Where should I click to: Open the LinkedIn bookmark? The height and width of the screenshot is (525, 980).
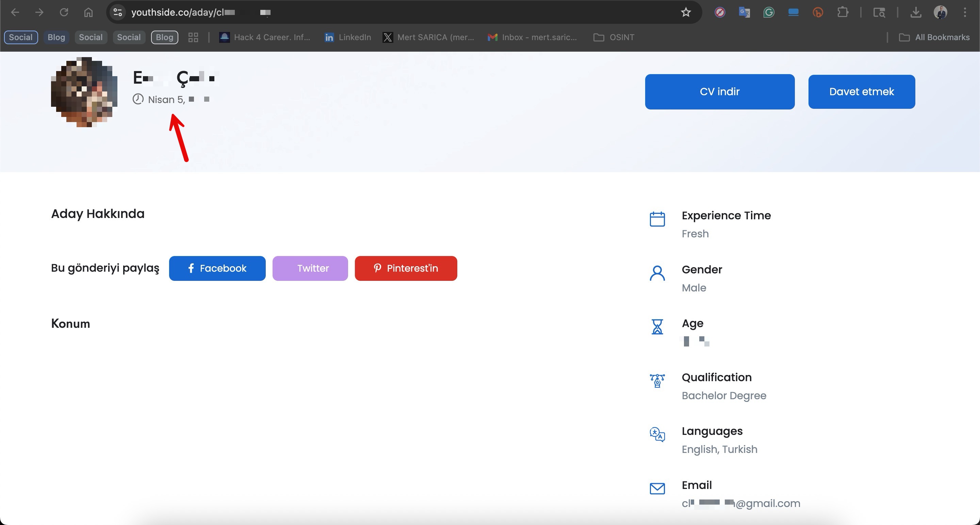pyautogui.click(x=347, y=37)
